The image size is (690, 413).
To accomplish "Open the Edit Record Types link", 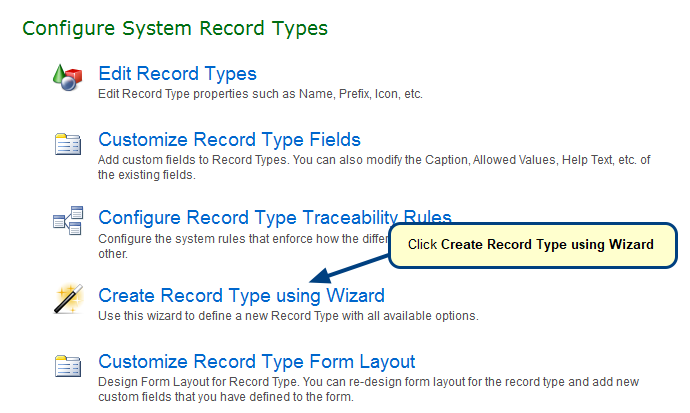I will click(x=177, y=73).
